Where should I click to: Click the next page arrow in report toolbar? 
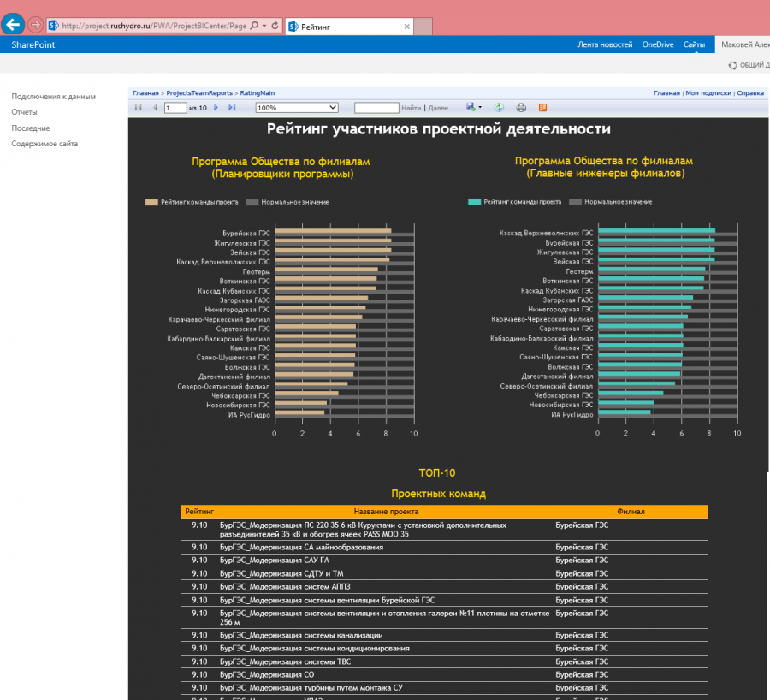point(216,107)
